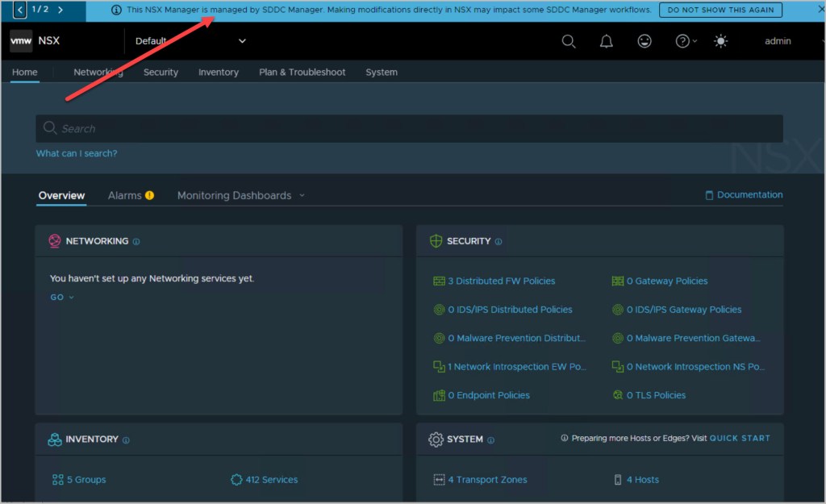
Task: Open the Quick Start link
Action: (x=740, y=438)
